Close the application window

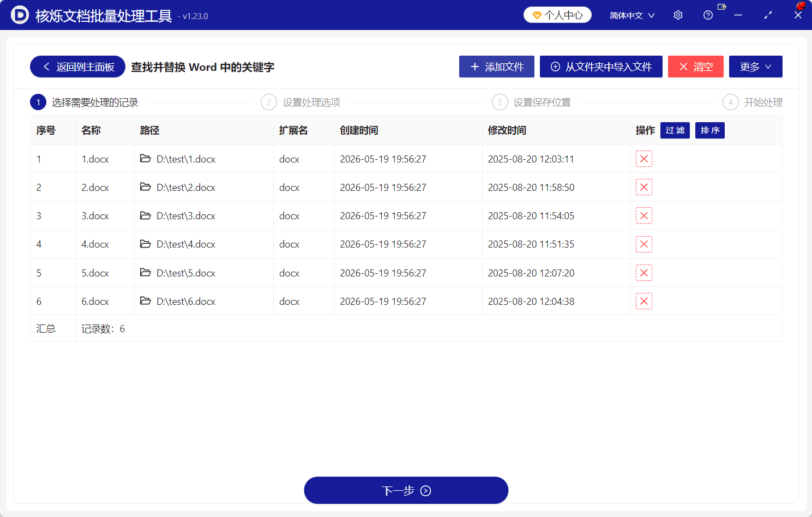[x=798, y=15]
